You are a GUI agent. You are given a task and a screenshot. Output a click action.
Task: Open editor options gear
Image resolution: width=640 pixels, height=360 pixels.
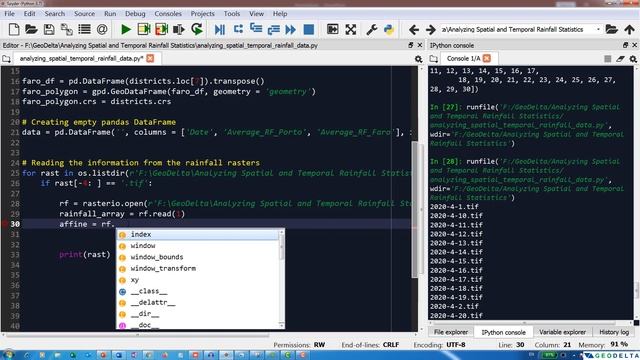(418, 59)
